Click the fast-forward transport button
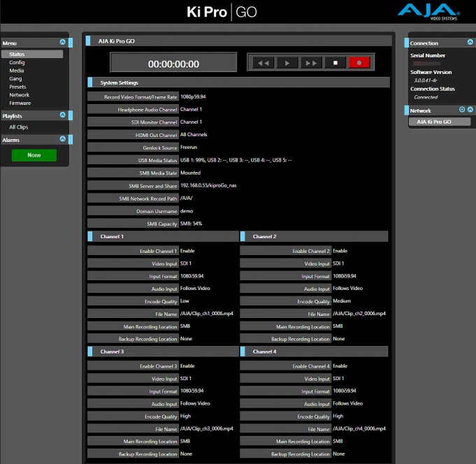476x464 pixels. (x=311, y=63)
